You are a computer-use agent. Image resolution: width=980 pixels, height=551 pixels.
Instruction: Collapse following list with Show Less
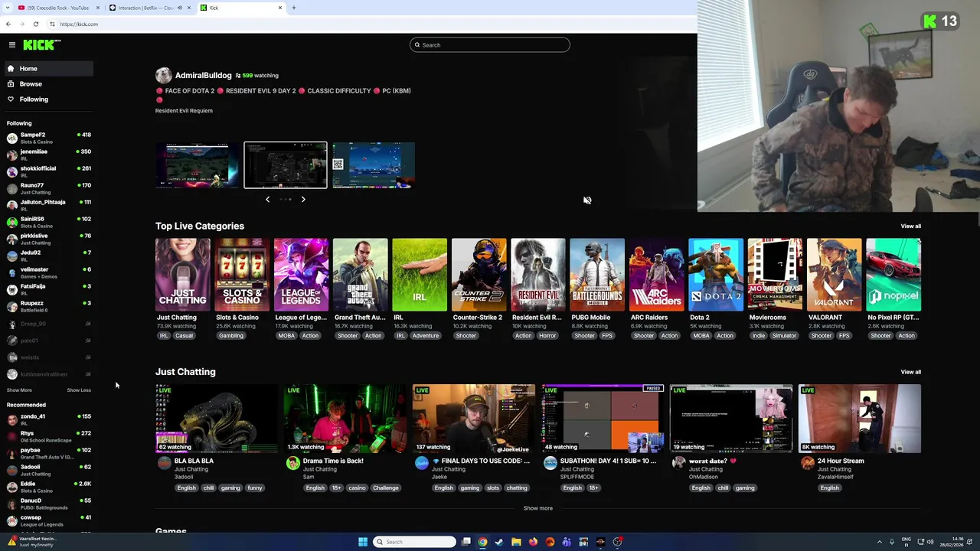click(x=79, y=390)
